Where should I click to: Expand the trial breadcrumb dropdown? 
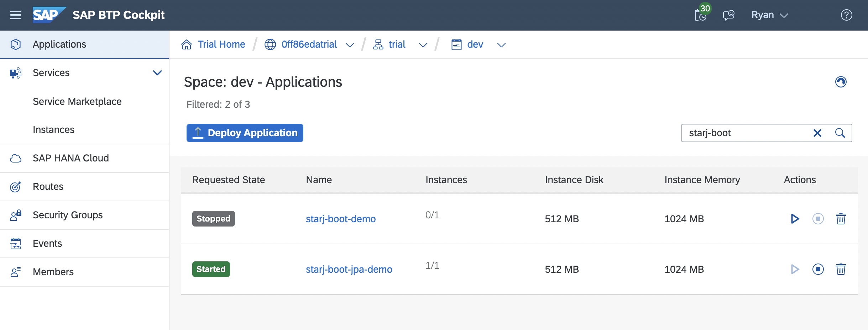coord(423,45)
